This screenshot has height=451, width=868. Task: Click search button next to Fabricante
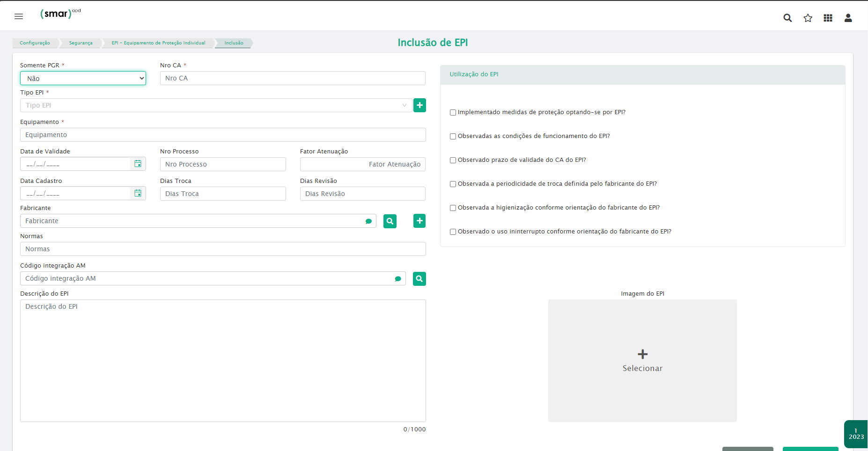[390, 221]
